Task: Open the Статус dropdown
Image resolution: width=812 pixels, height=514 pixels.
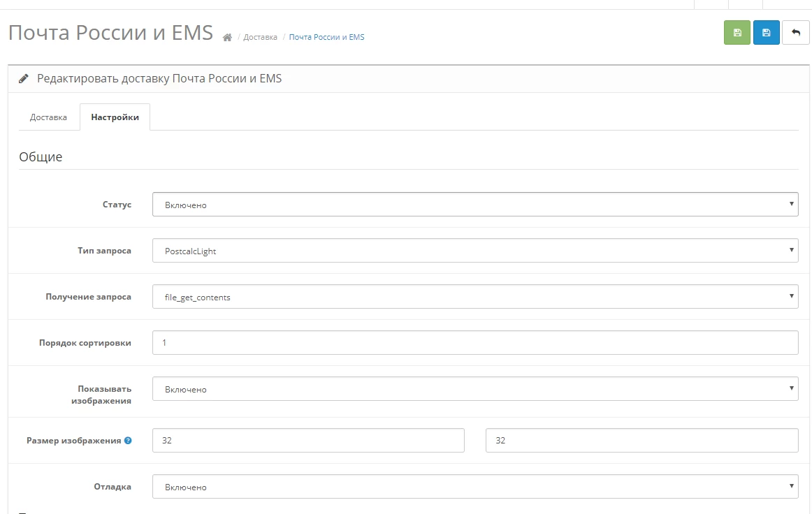Action: pos(475,205)
